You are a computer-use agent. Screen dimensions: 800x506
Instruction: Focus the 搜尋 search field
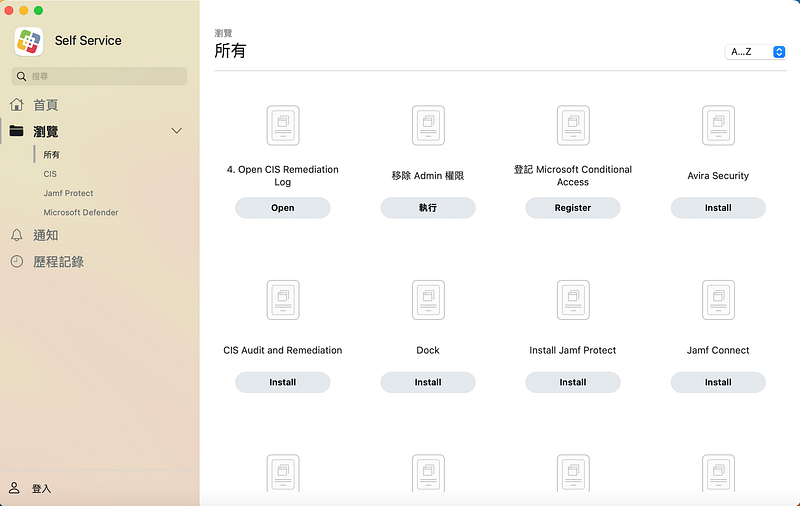(x=99, y=77)
